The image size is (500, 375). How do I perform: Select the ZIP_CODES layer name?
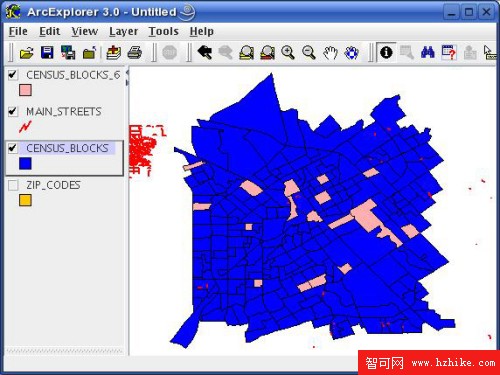[53, 185]
